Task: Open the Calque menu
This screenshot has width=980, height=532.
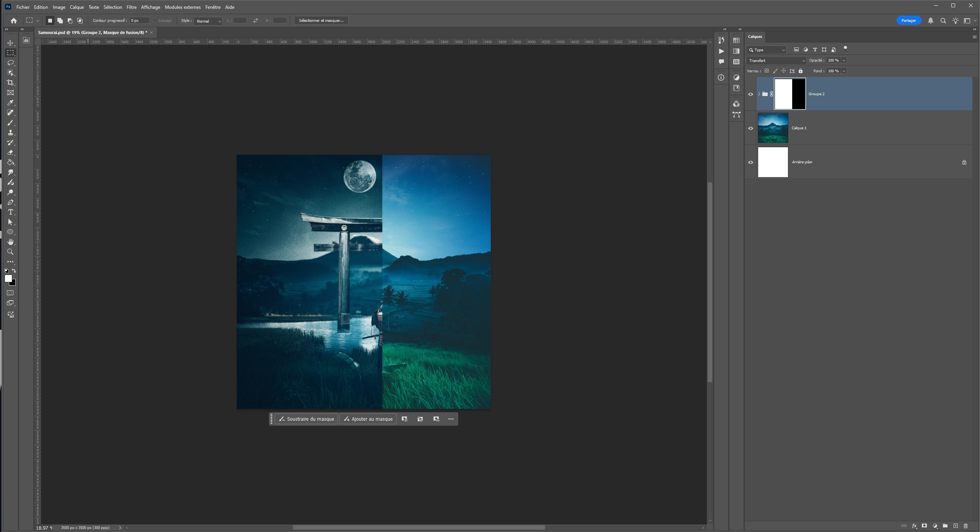Action: (77, 7)
